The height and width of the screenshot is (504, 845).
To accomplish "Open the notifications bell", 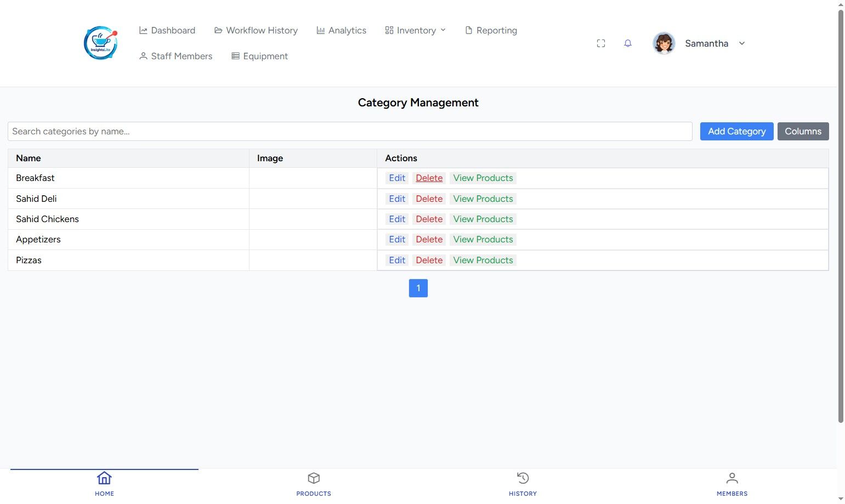I will point(628,43).
